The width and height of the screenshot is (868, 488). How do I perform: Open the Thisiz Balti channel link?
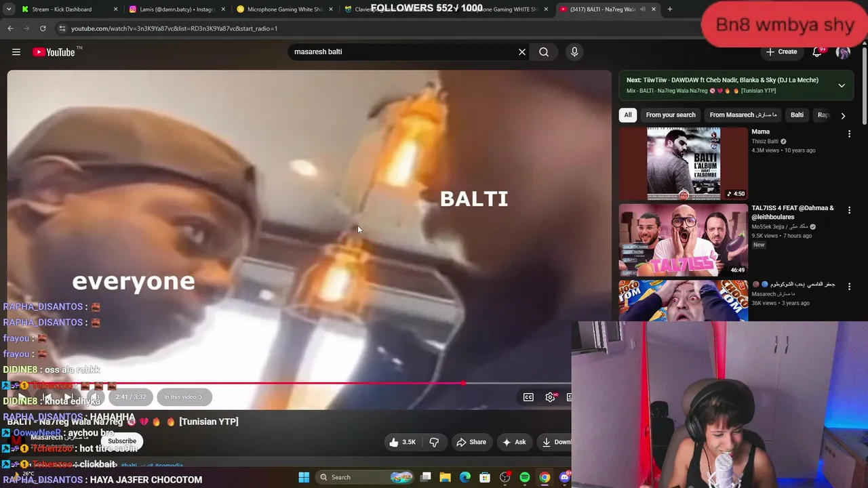tap(765, 142)
